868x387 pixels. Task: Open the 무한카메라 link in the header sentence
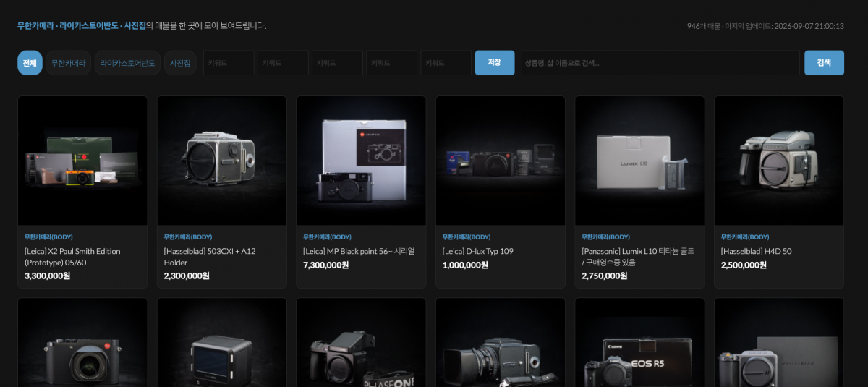coord(35,25)
